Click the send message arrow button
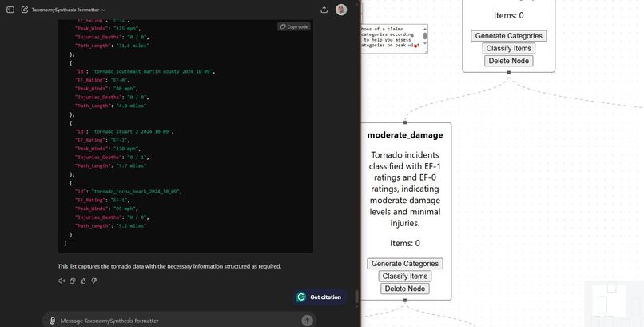The image size is (644, 327). [307, 321]
